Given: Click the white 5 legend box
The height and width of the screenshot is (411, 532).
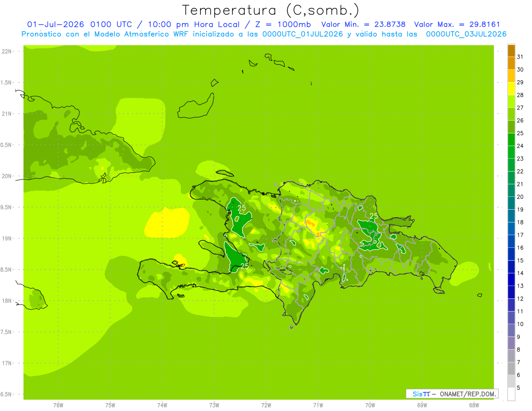Looking at the screenshot, I should (511, 394).
